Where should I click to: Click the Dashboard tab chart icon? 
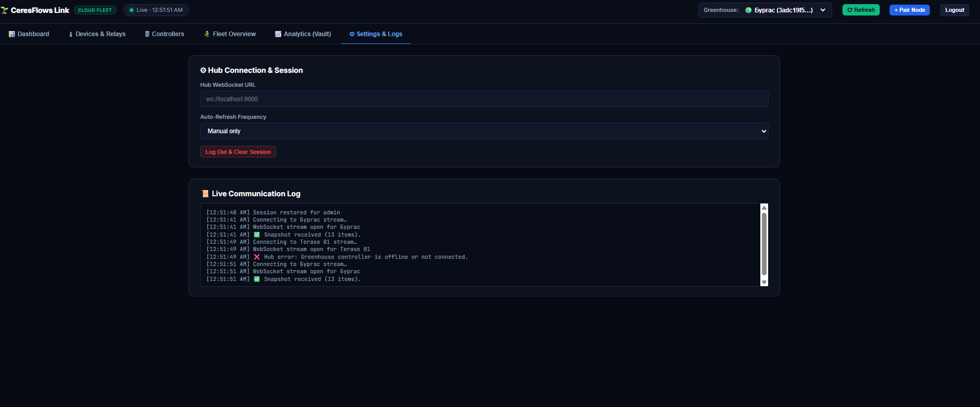(12, 34)
